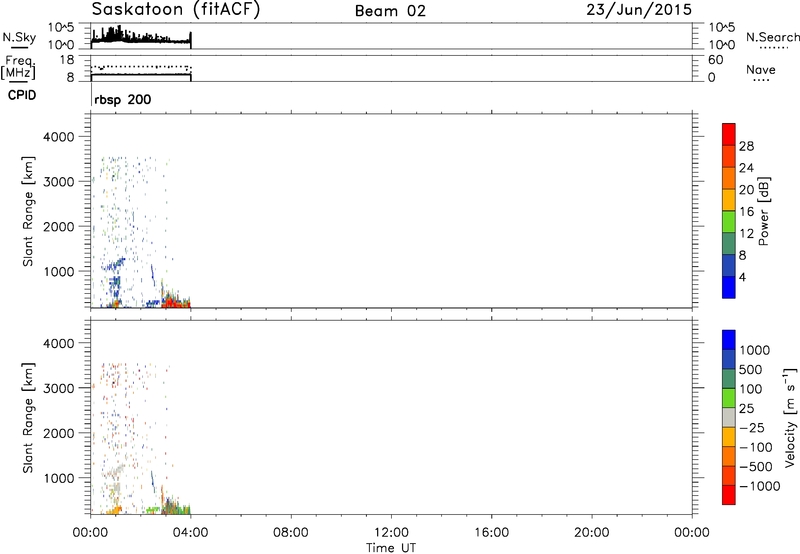The image size is (800, 554).
Task: Click the date 23/Jun/2015
Action: tap(639, 9)
